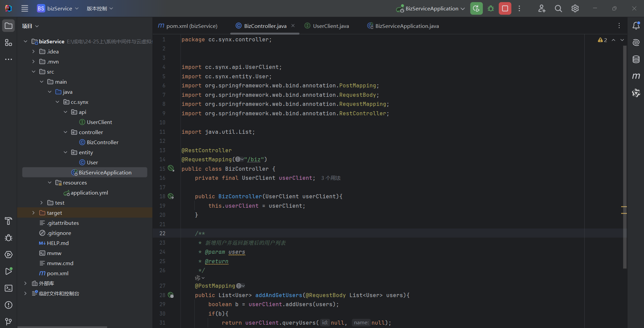Expand the test folder
The height and width of the screenshot is (328, 644).
point(42,203)
